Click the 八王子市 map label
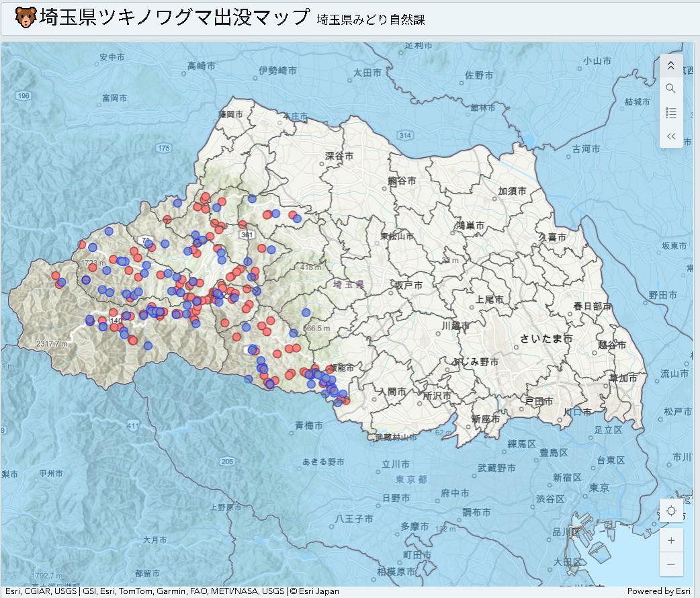This screenshot has height=598, width=700. tap(354, 519)
